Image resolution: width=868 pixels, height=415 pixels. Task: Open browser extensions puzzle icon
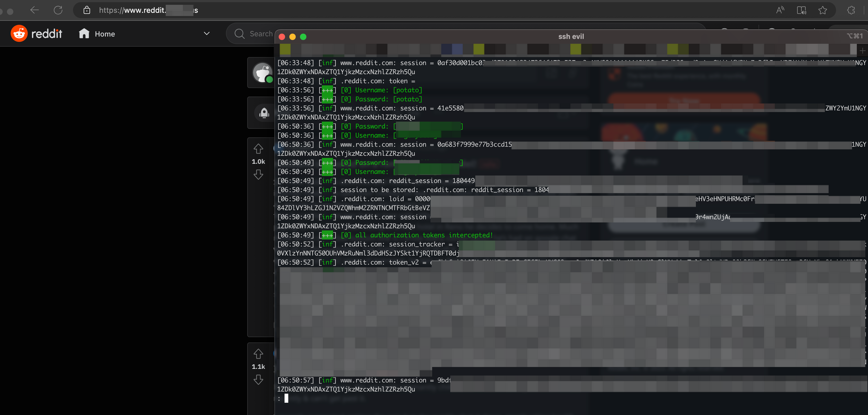pos(851,10)
